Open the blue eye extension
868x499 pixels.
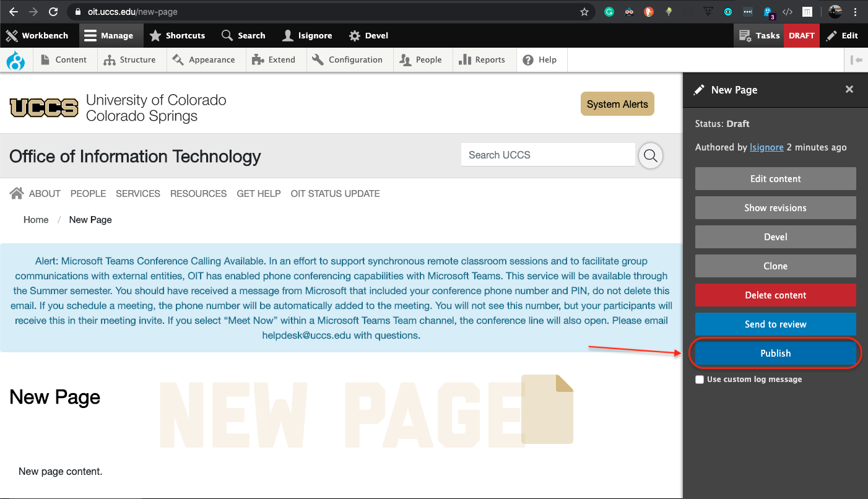pyautogui.click(x=728, y=12)
